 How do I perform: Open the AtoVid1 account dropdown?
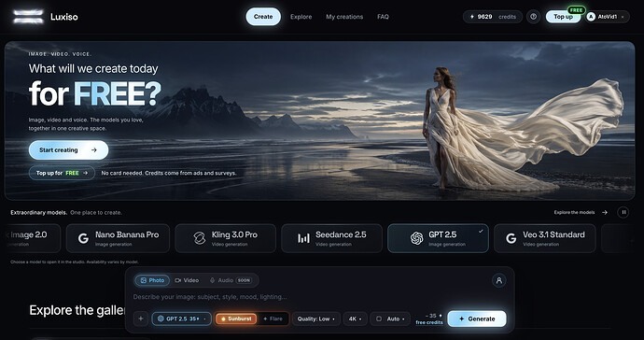[x=607, y=17]
